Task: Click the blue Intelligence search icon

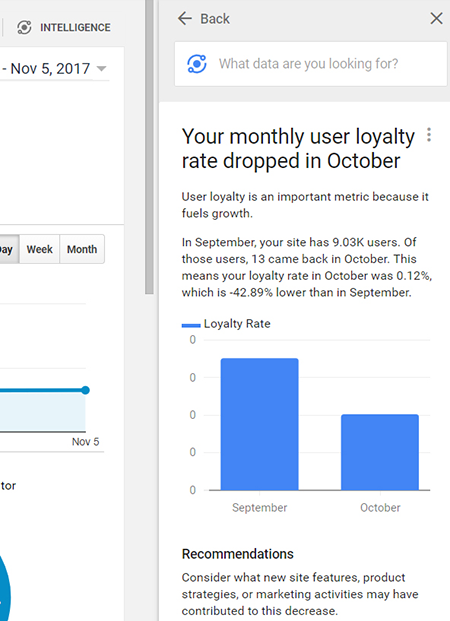Action: [x=197, y=64]
